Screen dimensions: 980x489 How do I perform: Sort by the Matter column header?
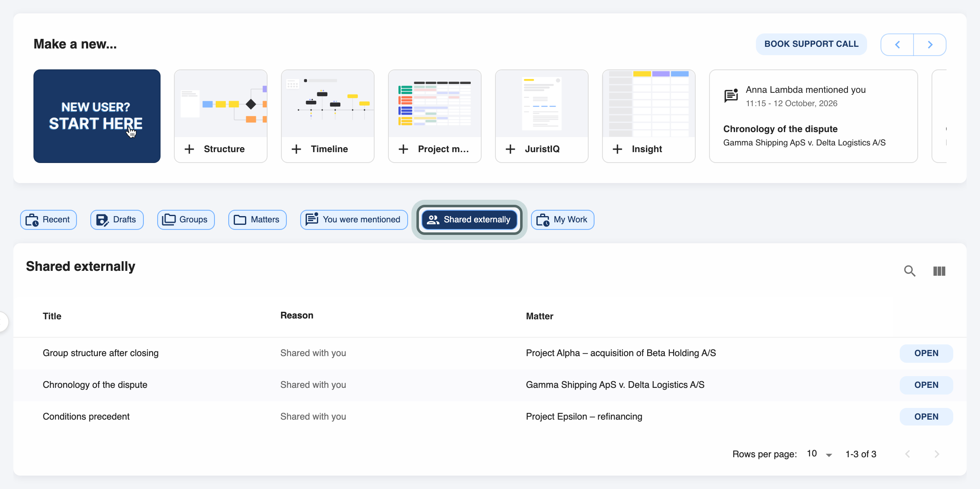click(x=539, y=316)
